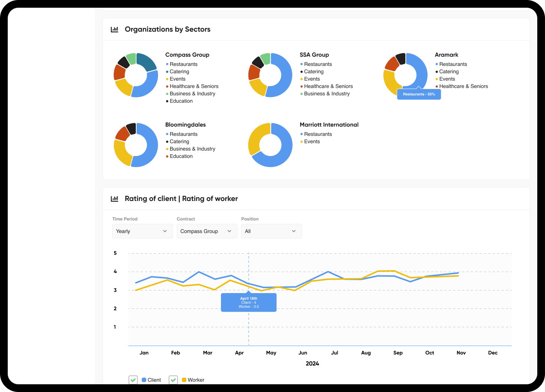Viewport: 545px width, 392px height.
Task: Click Events in the Marriott International legend
Action: click(312, 141)
